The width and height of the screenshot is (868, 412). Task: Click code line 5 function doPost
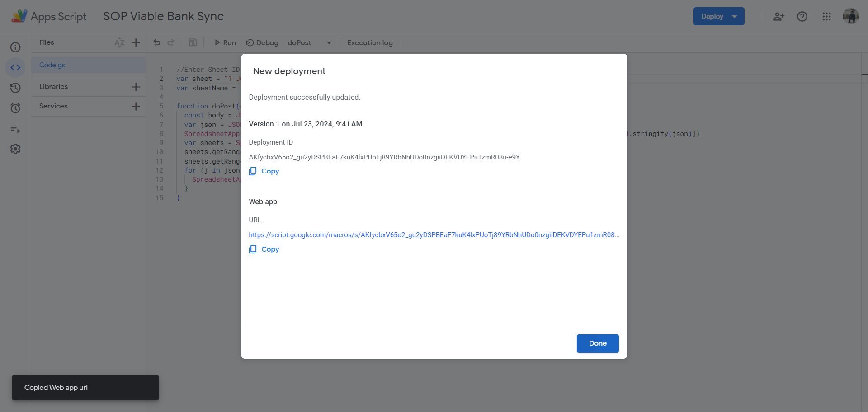[x=208, y=106]
